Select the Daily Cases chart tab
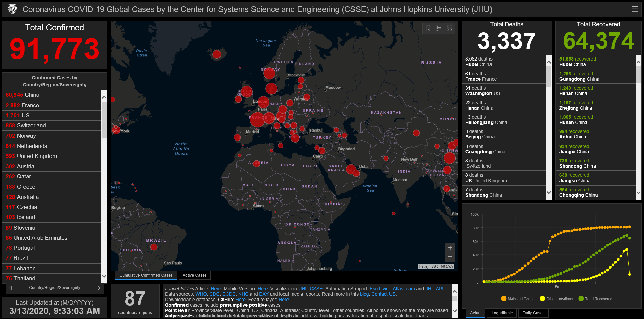Screen dimensions: 644x319 click(x=533, y=313)
